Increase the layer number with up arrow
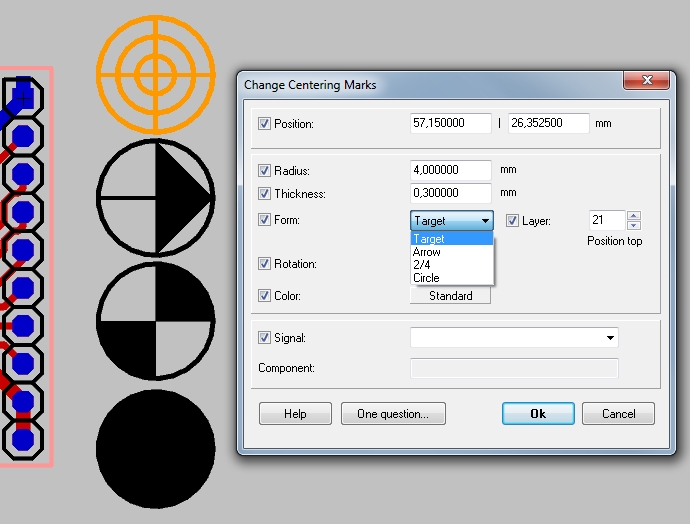Screen dimensions: 690x524 [633, 216]
